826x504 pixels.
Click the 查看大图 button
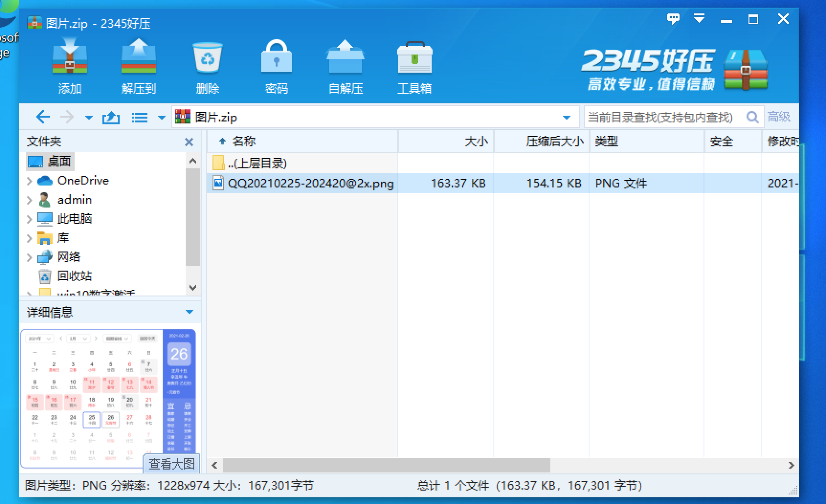point(171,463)
